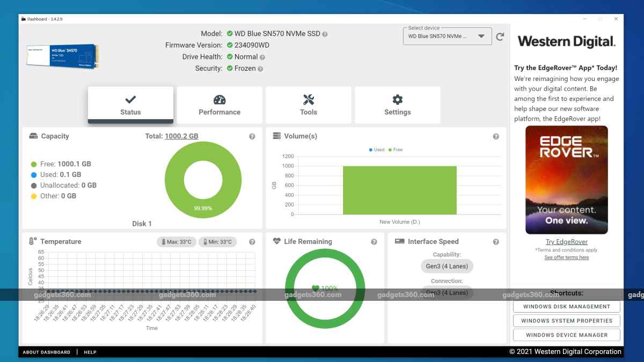Launch Windows Disk Management shortcut
644x362 pixels.
point(567,307)
